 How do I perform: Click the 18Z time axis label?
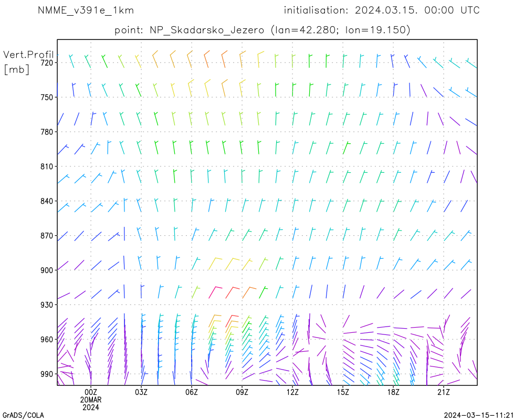tap(393, 392)
